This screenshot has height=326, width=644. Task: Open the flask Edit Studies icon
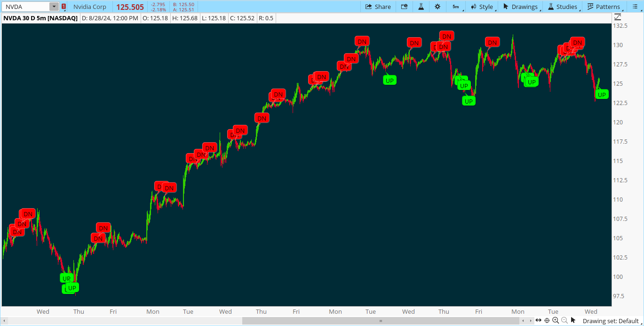tap(421, 7)
